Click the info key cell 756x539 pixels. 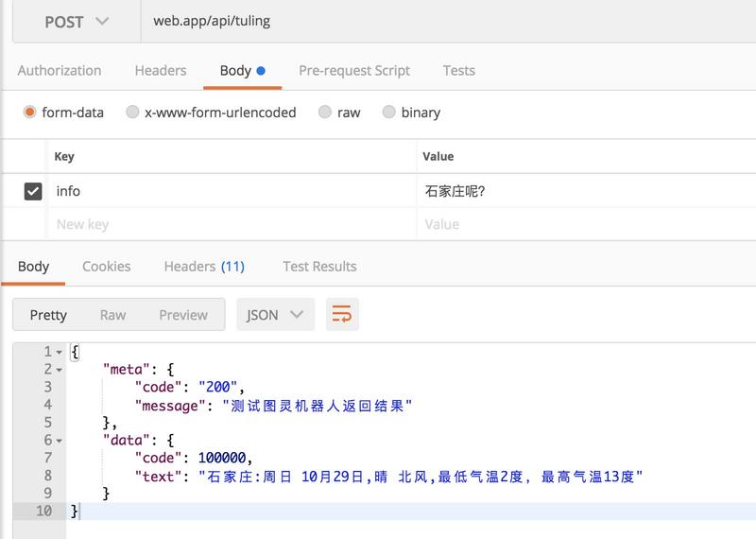(232, 191)
